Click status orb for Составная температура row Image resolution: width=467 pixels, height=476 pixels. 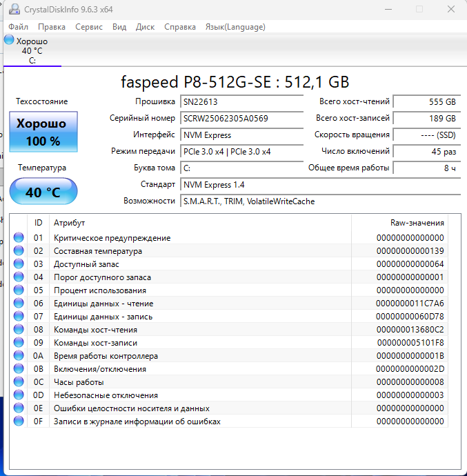click(x=19, y=251)
